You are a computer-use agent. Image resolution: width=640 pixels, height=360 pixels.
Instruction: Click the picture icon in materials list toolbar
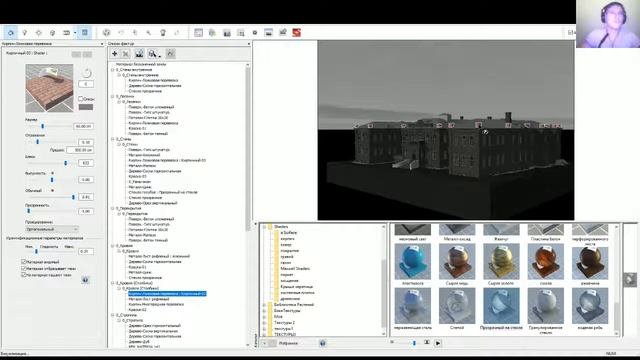[139, 53]
